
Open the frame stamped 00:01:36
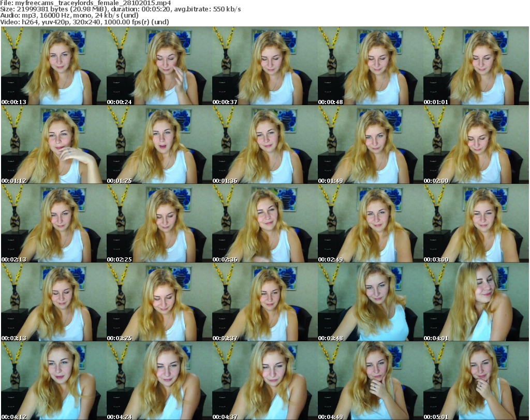(264, 144)
